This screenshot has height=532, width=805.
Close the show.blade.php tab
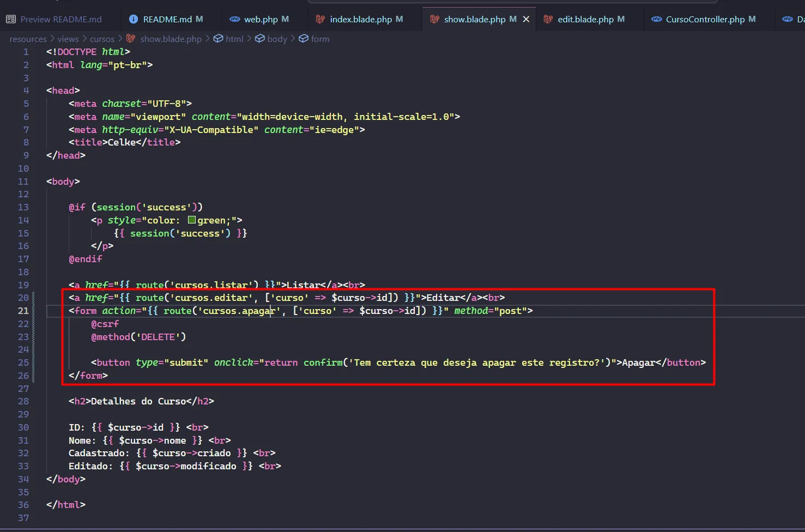[x=526, y=19]
